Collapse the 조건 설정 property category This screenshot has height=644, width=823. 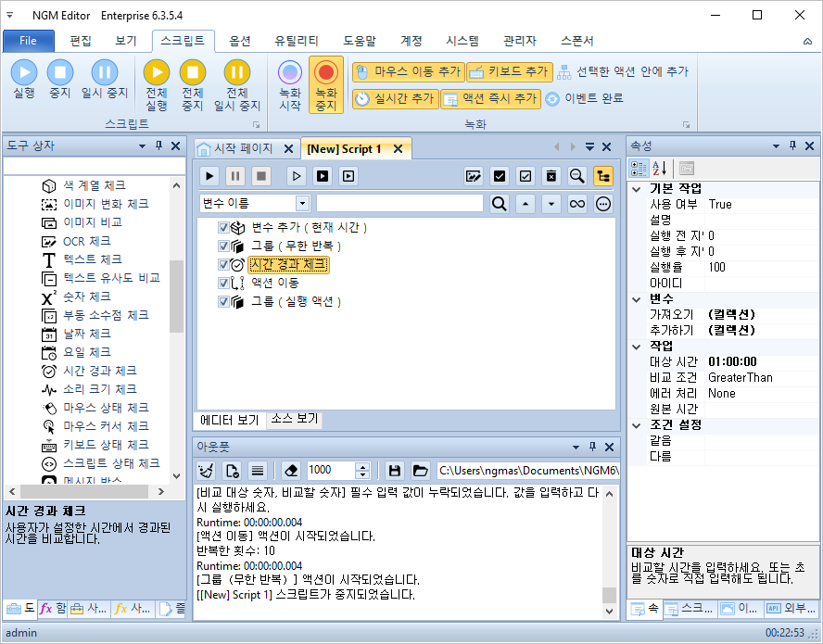click(637, 425)
